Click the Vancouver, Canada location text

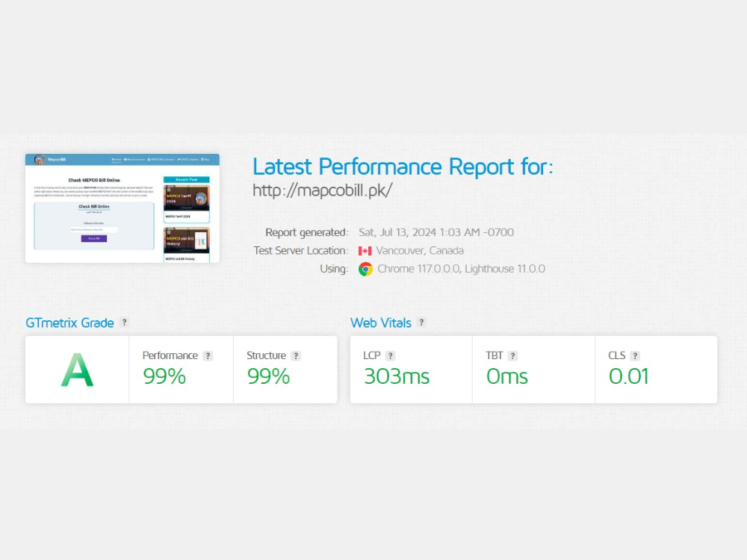point(420,250)
